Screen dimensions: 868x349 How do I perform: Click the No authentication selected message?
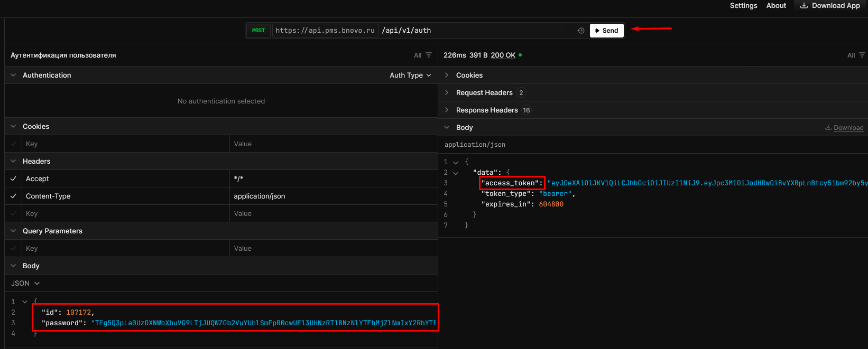click(x=221, y=101)
